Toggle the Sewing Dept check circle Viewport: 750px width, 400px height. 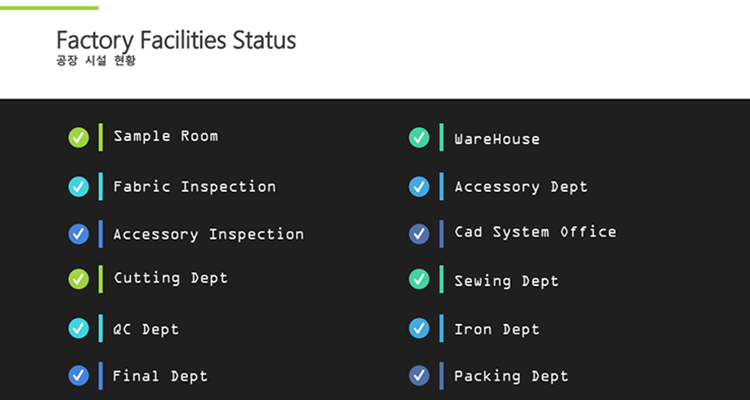pos(419,280)
